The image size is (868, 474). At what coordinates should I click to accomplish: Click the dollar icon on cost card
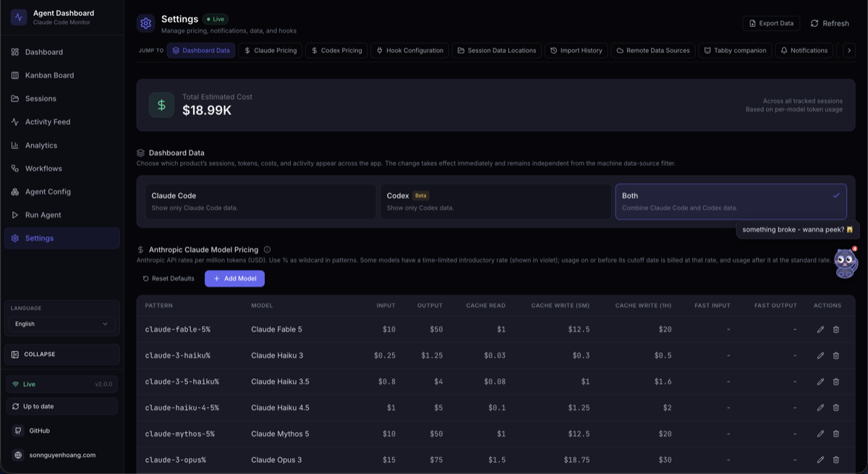(161, 105)
